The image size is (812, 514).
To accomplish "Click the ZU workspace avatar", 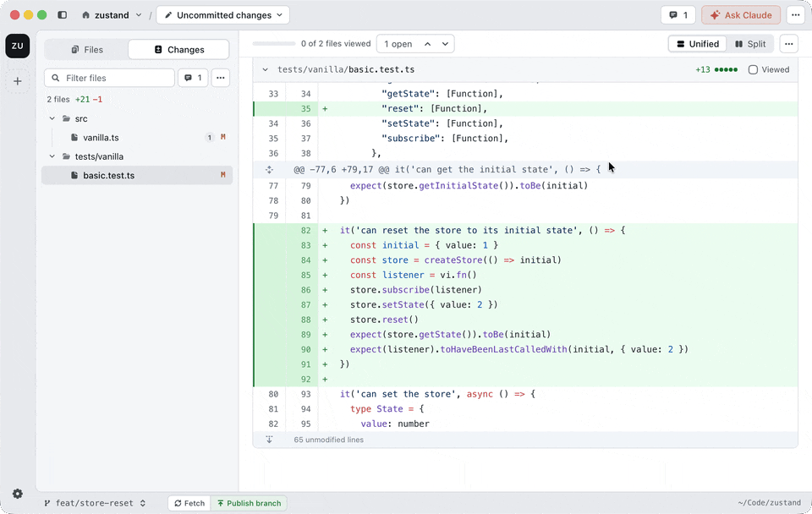I will 18,46.
